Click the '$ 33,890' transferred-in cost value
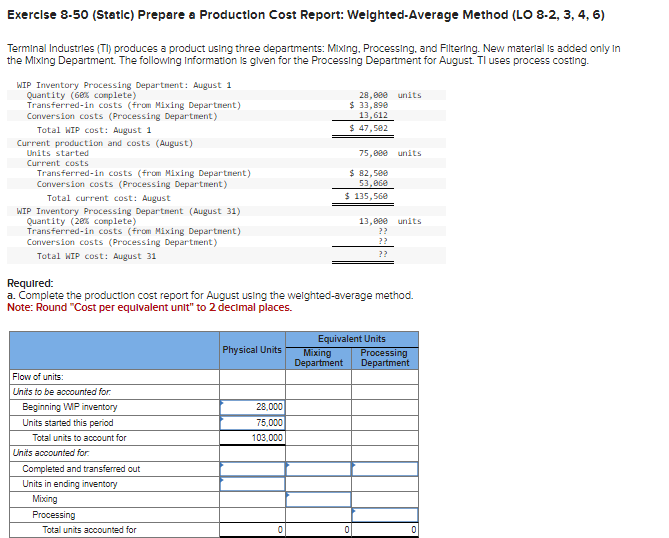 point(369,105)
